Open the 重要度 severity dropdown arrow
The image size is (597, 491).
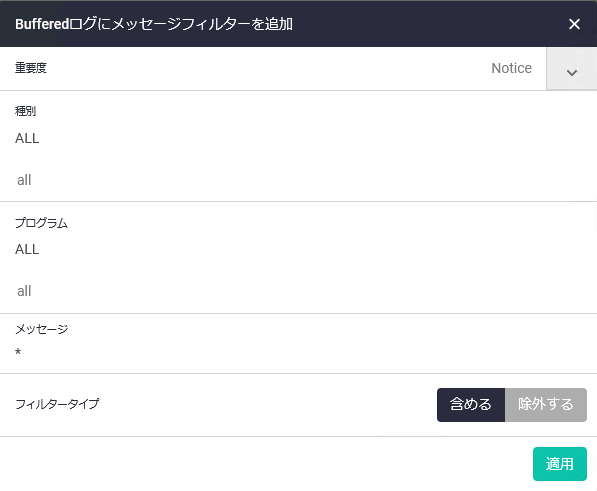[571, 69]
